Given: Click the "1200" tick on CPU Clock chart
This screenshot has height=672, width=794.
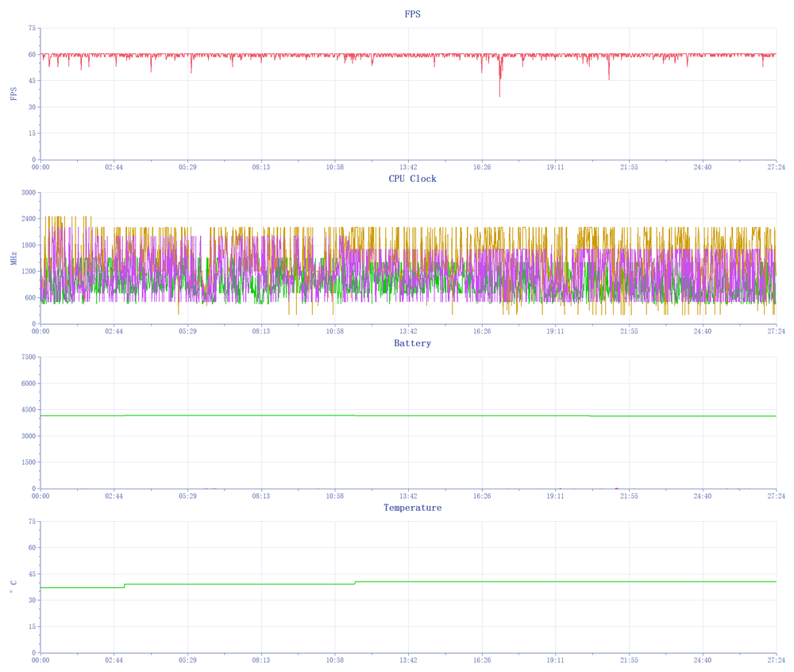Looking at the screenshot, I should click(29, 272).
